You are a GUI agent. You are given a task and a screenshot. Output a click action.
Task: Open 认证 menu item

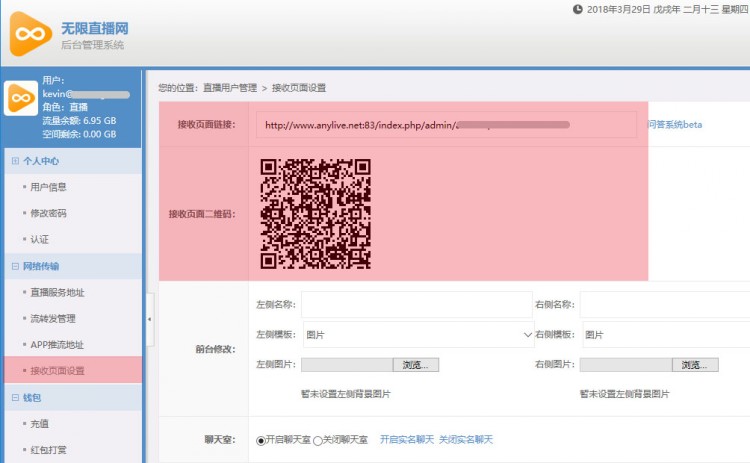[40, 240]
